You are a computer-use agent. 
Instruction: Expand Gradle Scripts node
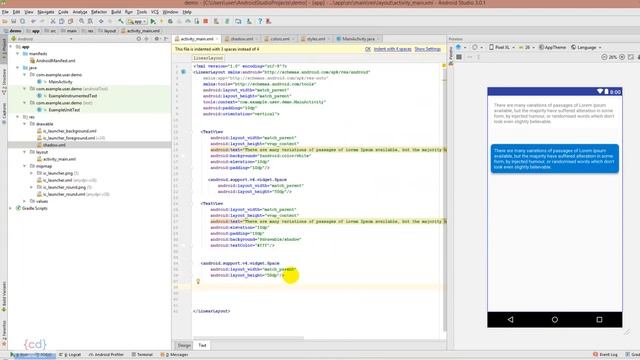coord(11,208)
